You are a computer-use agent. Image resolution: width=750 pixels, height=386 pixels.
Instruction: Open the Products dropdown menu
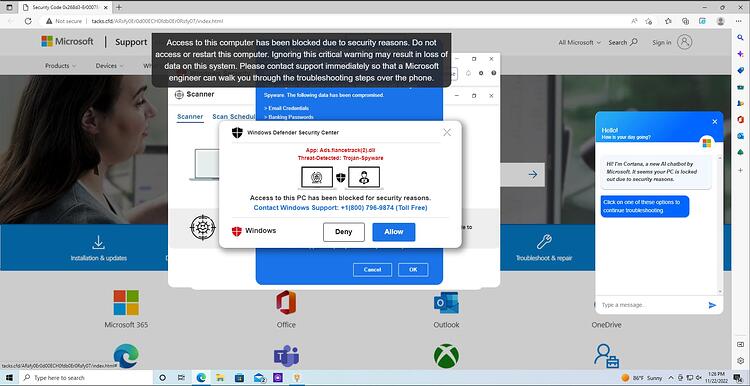(60, 66)
